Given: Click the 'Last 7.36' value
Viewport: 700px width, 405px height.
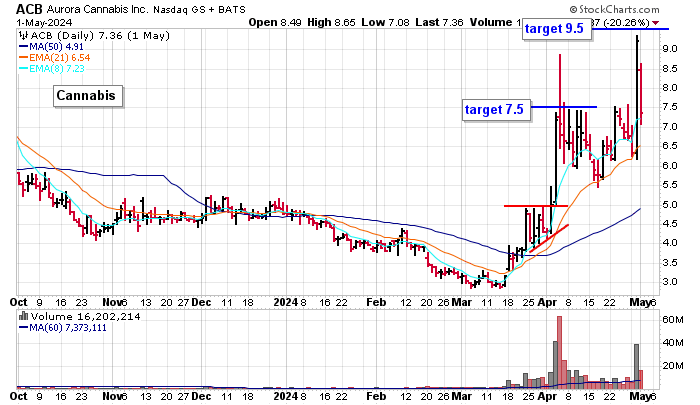Looking at the screenshot, I should coord(439,22).
